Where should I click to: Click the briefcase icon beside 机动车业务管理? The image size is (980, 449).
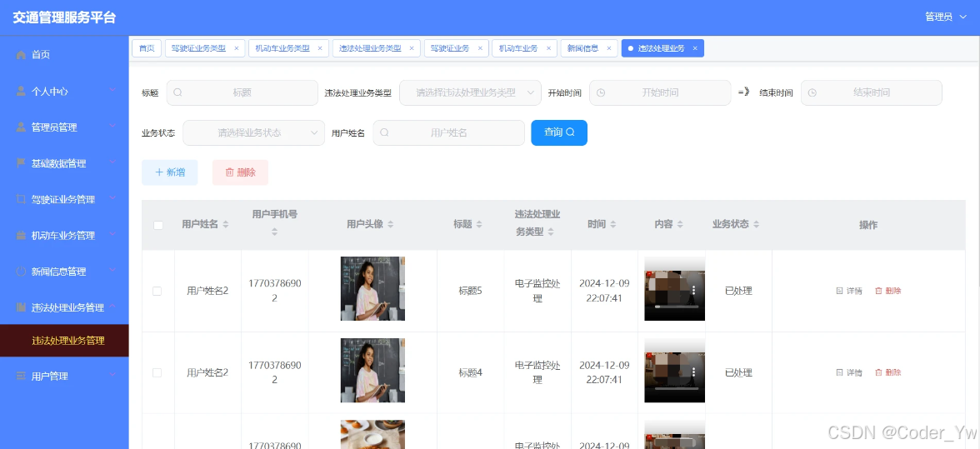coord(22,236)
